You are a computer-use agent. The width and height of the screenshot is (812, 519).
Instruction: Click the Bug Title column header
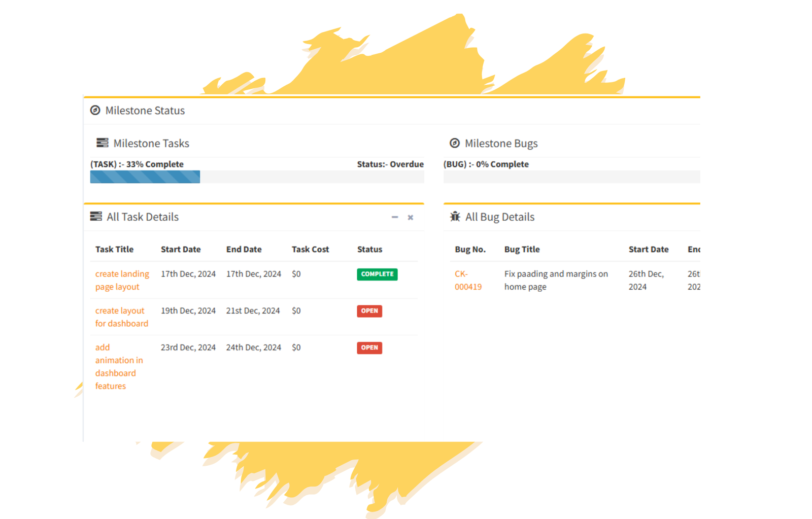tap(522, 249)
